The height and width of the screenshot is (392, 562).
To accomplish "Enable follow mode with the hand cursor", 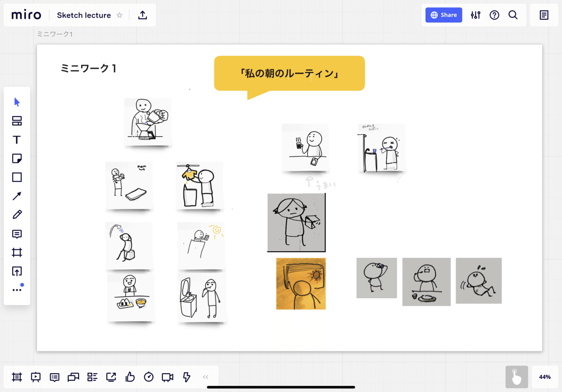I will tap(518, 377).
